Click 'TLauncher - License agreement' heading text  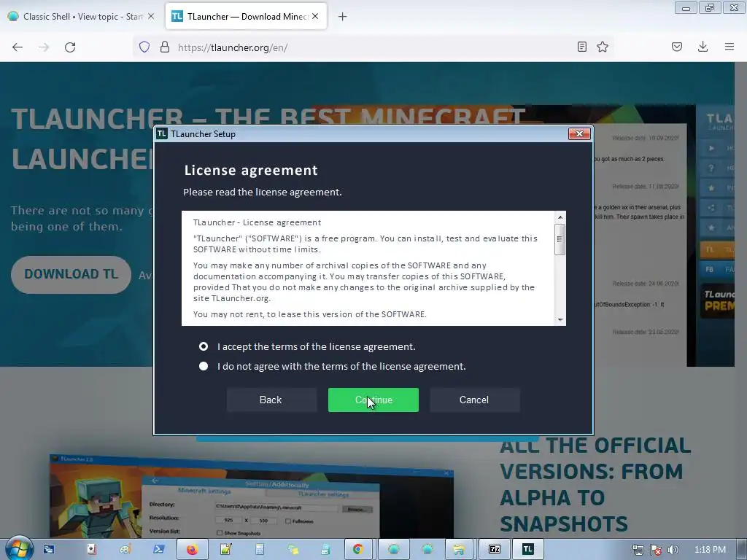pos(258,222)
